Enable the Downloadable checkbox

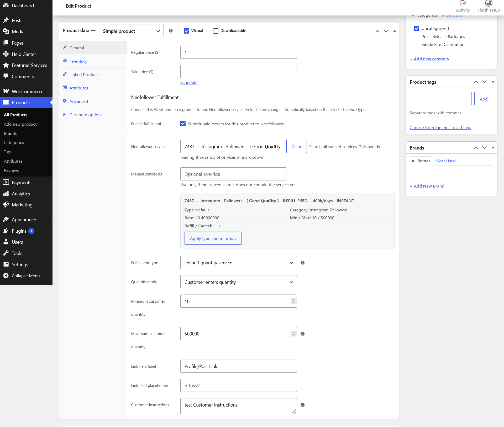pyautogui.click(x=216, y=31)
